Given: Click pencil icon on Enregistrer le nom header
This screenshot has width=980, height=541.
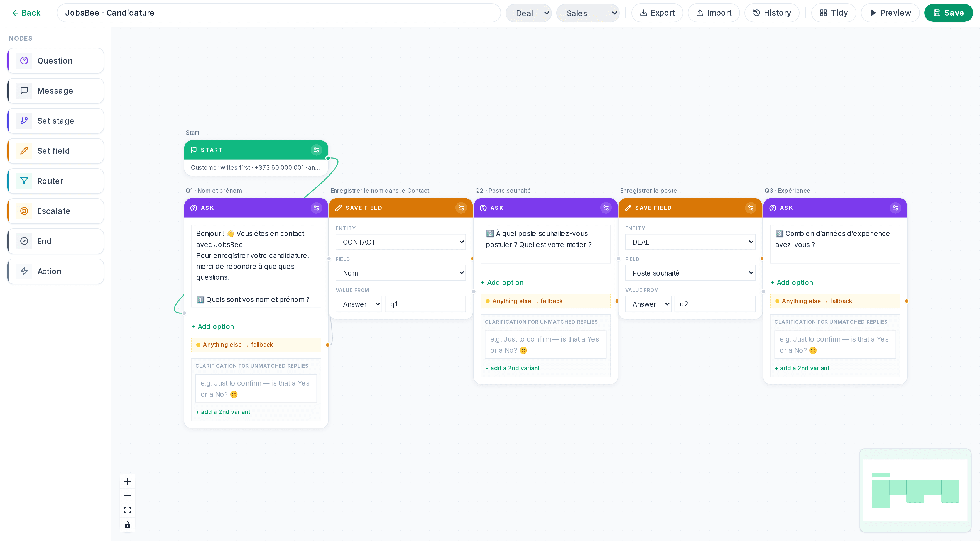Looking at the screenshot, I should [338, 208].
